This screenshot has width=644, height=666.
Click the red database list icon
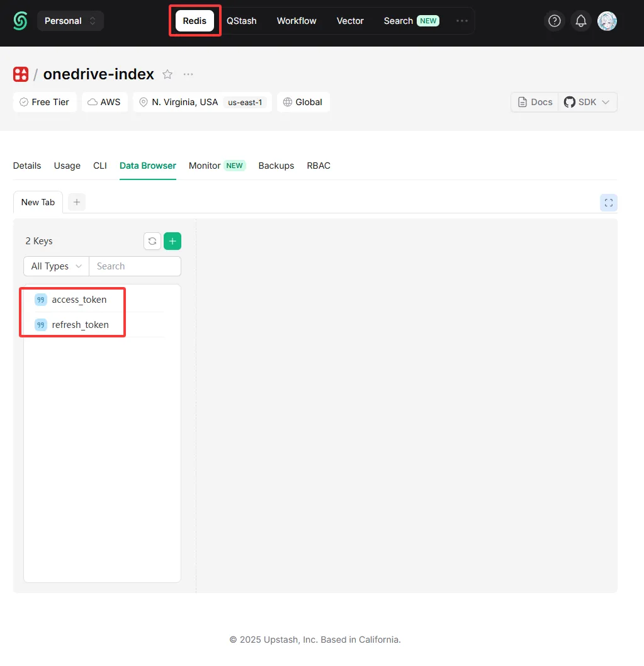tap(21, 74)
